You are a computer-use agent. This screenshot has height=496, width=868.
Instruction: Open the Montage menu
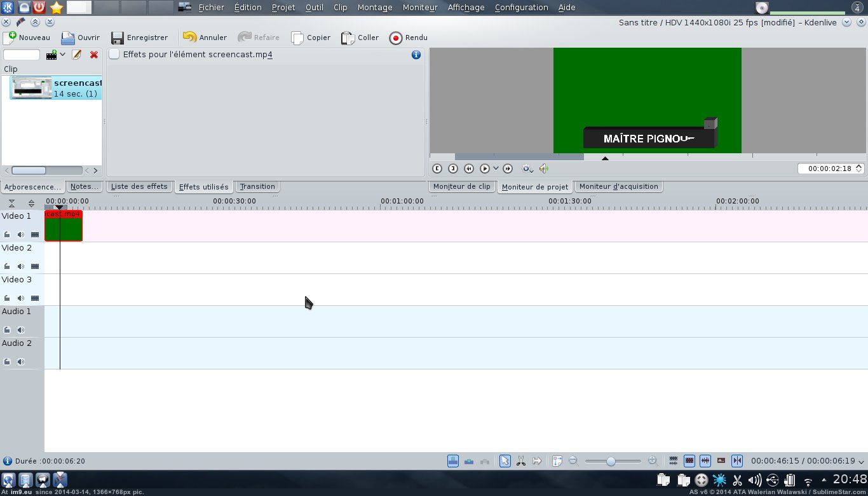tap(374, 8)
